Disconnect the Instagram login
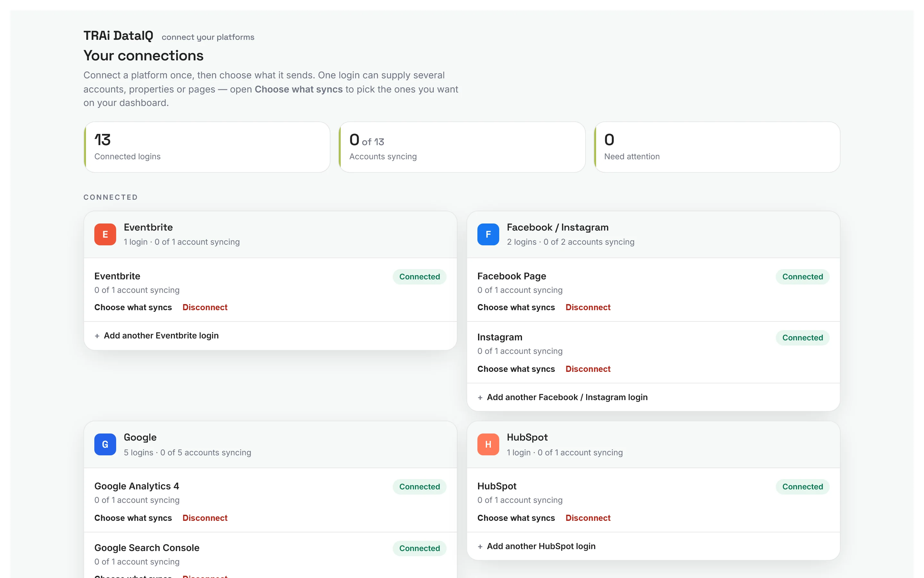Viewport: 924px width, 578px height. pos(588,369)
